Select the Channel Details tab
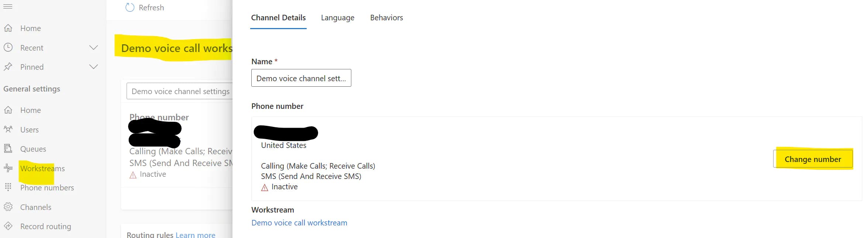 pyautogui.click(x=278, y=18)
